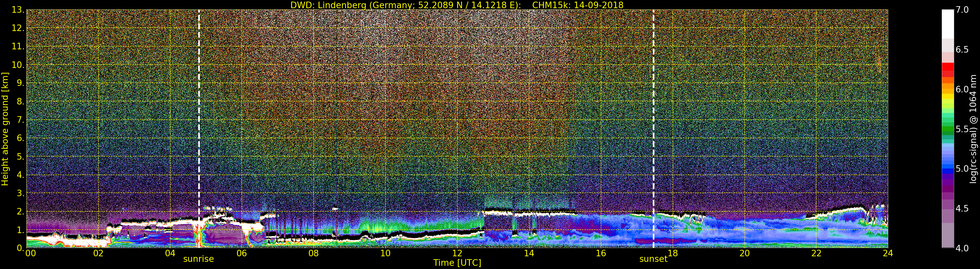Click height axis tick label 13.
The image size is (980, 269).
click(x=18, y=10)
